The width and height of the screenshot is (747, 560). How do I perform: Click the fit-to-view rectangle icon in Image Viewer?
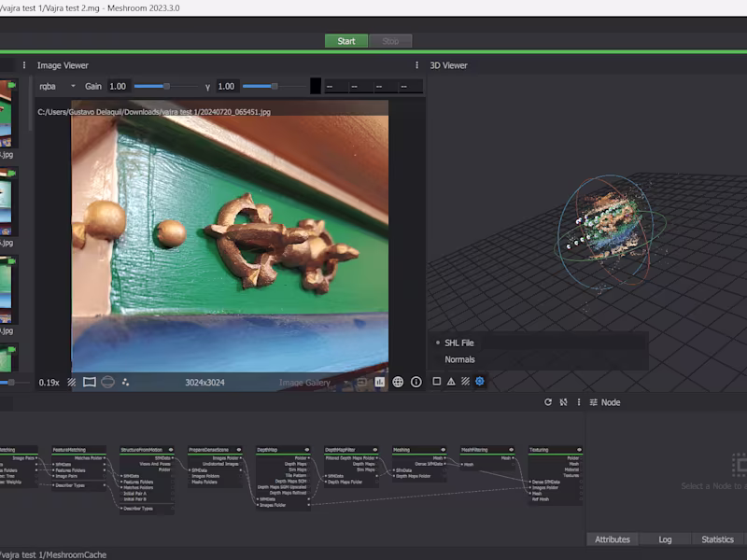[90, 382]
